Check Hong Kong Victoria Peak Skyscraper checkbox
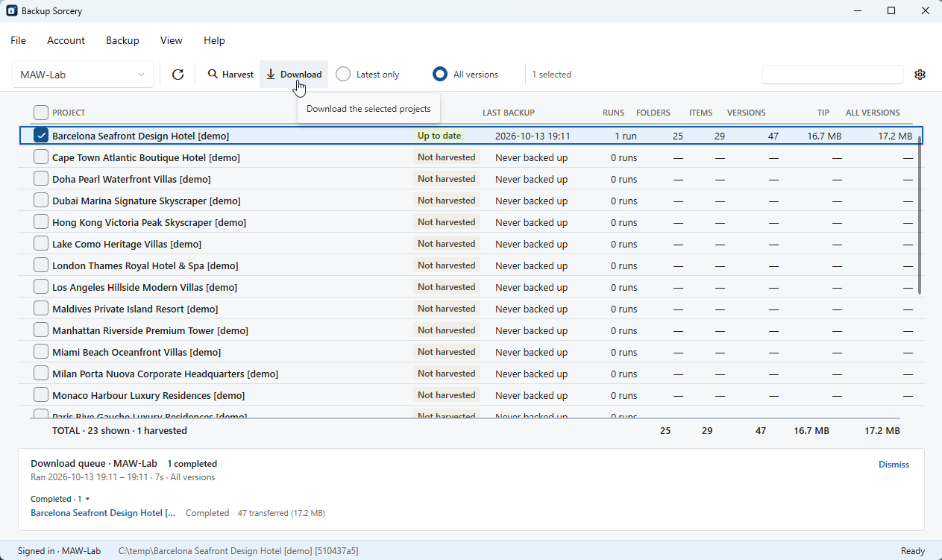This screenshot has height=560, width=942. pos(41,222)
